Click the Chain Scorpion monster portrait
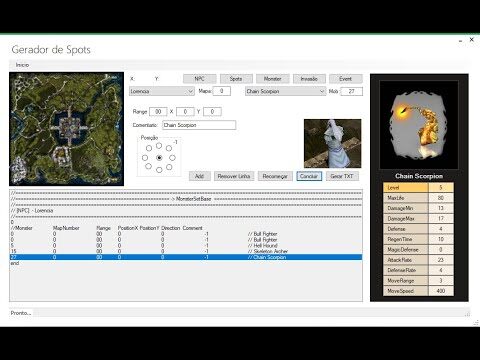The image size is (480, 360). pyautogui.click(x=419, y=125)
